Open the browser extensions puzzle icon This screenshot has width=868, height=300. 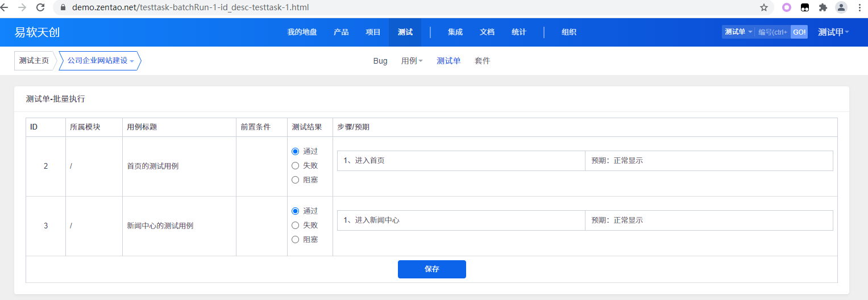click(823, 7)
